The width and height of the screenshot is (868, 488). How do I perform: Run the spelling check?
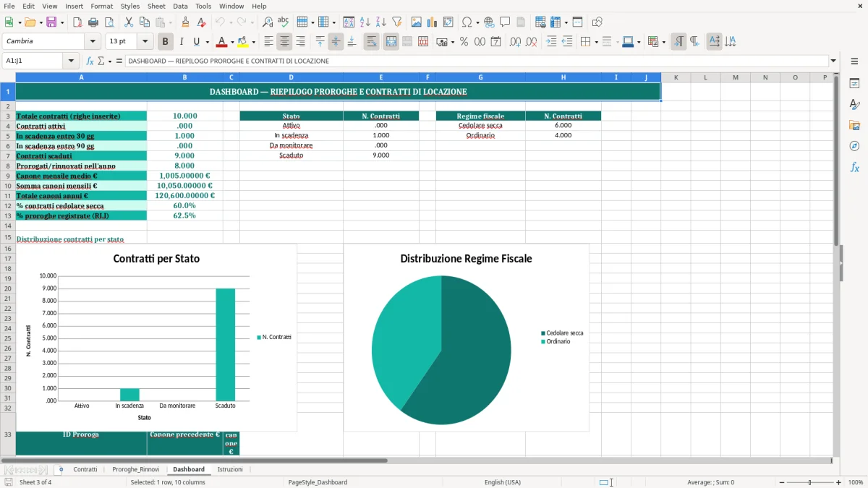(284, 22)
